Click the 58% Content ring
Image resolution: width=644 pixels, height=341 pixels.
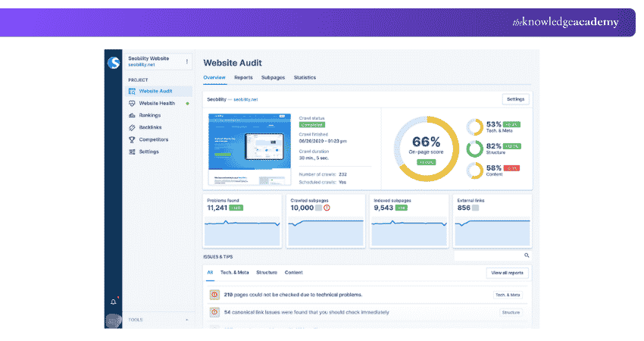tap(475, 170)
